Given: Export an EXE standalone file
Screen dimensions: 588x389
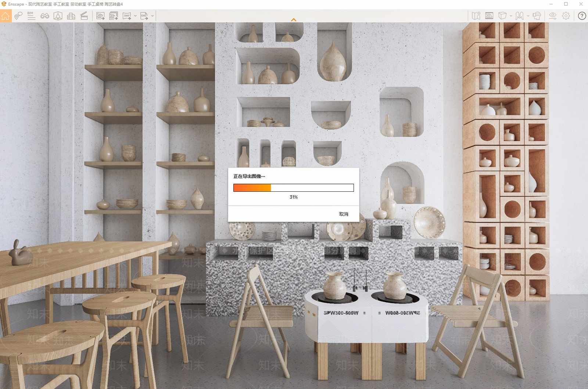Looking at the screenshot, I should 144,16.
